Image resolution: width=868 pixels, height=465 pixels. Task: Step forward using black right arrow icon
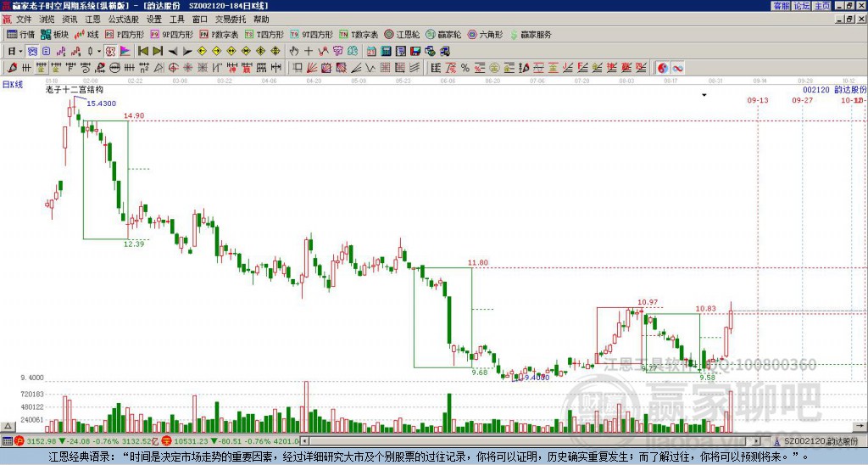click(x=187, y=52)
